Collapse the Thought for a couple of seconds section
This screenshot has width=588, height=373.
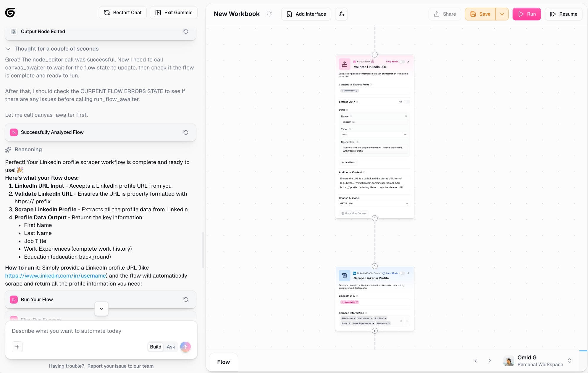8,49
